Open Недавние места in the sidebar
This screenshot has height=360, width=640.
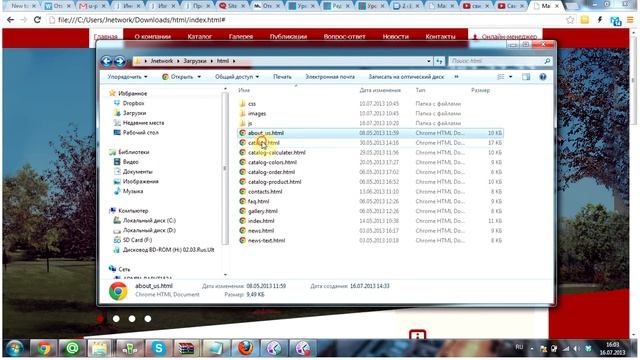143,123
